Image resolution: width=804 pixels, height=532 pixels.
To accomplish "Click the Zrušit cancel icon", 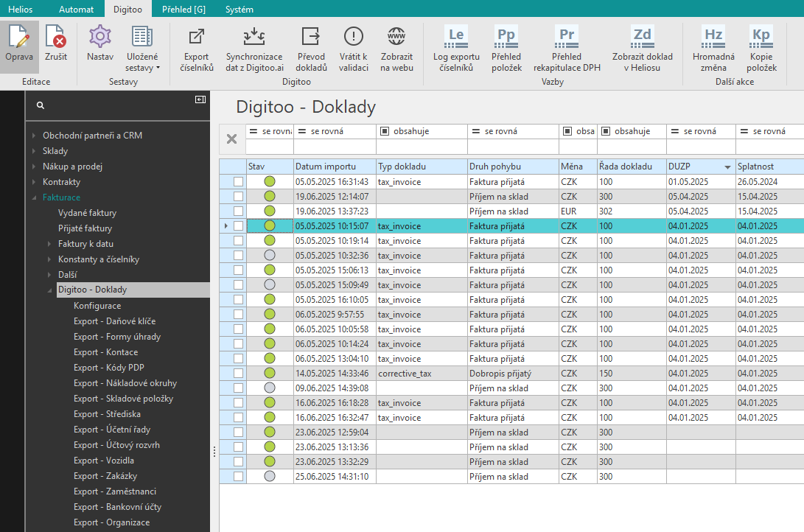I will [x=55, y=37].
